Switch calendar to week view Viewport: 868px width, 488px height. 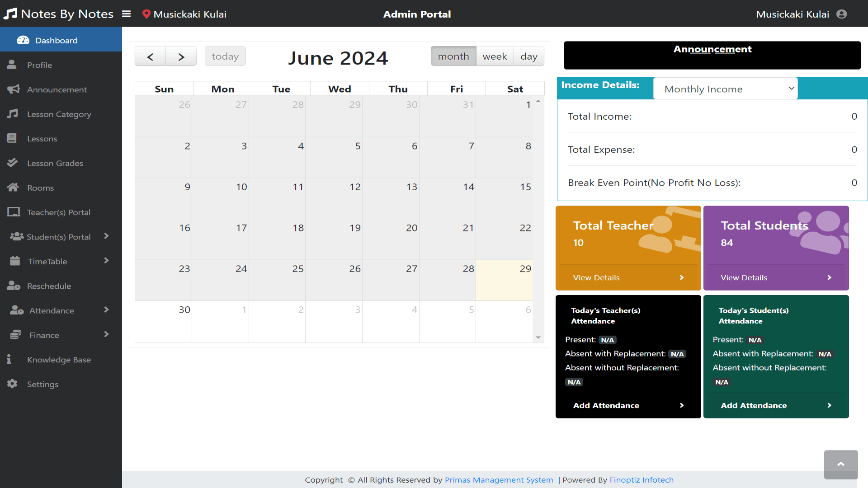tap(495, 56)
